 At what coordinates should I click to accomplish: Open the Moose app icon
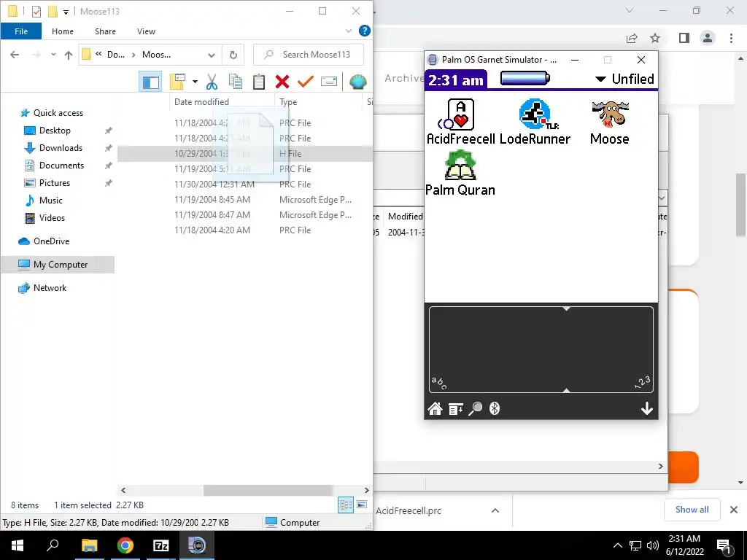click(609, 121)
